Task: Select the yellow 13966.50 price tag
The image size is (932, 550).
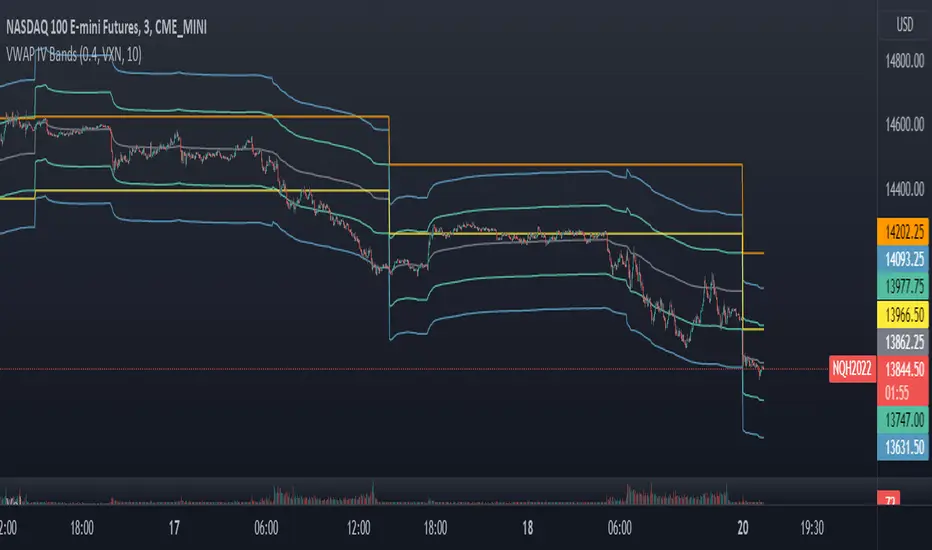Action: tap(903, 315)
